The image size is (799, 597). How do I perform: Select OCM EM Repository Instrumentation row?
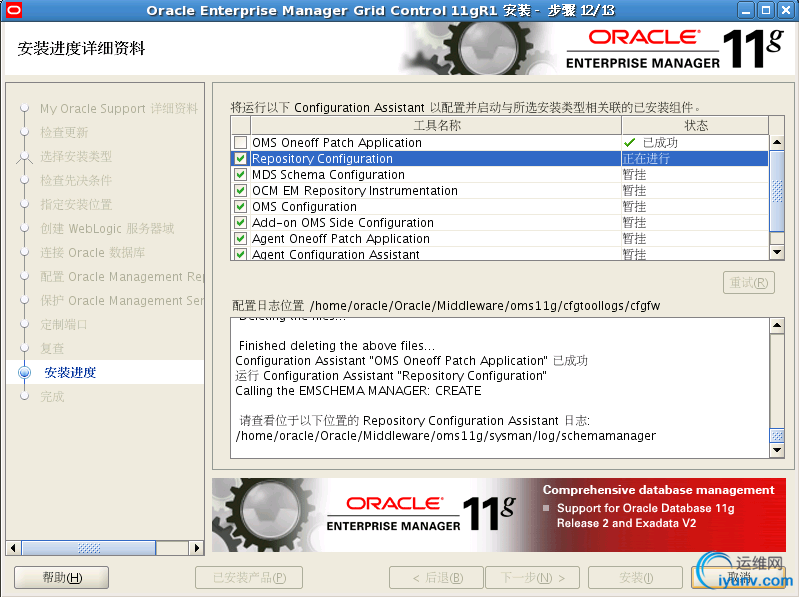pyautogui.click(x=499, y=191)
